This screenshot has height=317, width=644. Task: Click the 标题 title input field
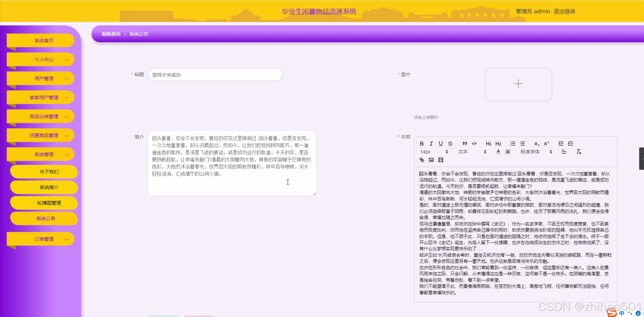point(215,75)
